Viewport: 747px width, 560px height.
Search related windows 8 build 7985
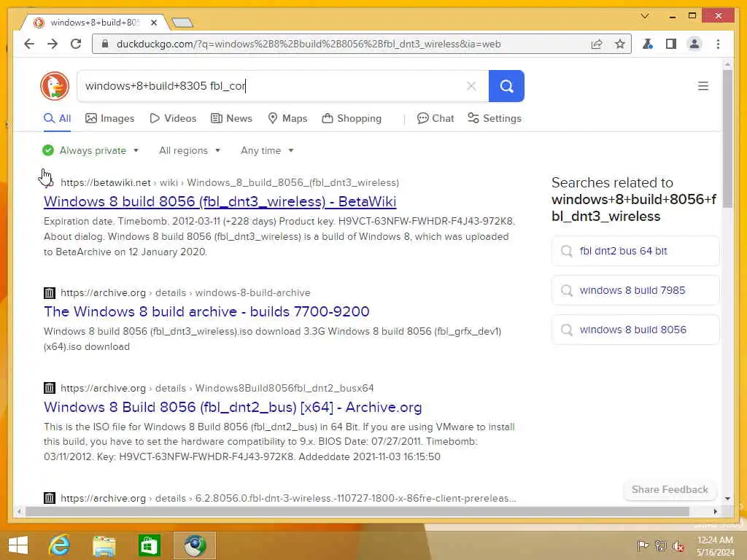tap(635, 290)
